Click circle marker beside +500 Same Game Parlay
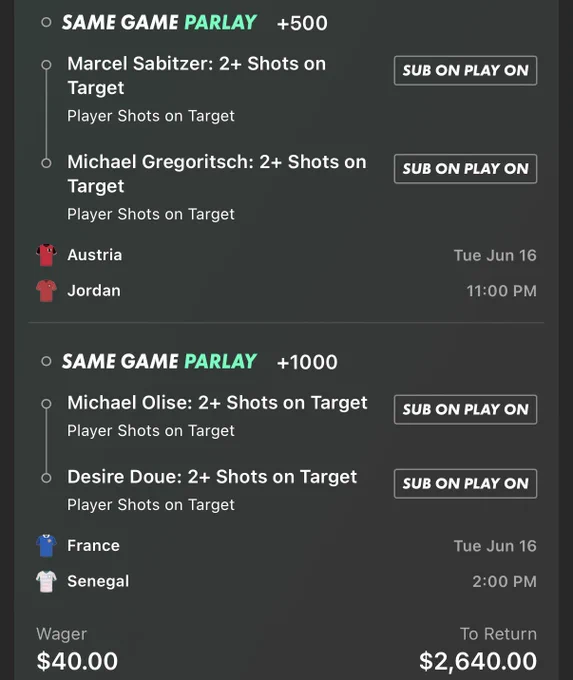The width and height of the screenshot is (573, 680). point(46,23)
